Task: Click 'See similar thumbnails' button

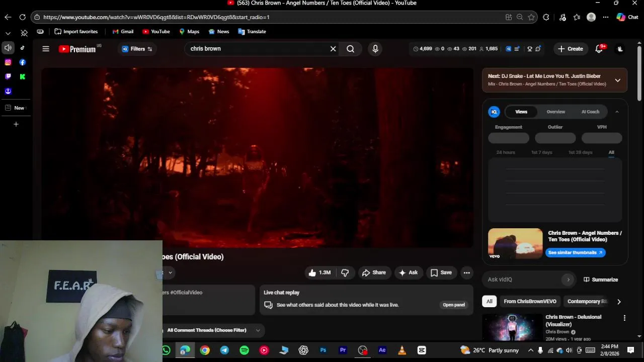Action: pyautogui.click(x=575, y=252)
